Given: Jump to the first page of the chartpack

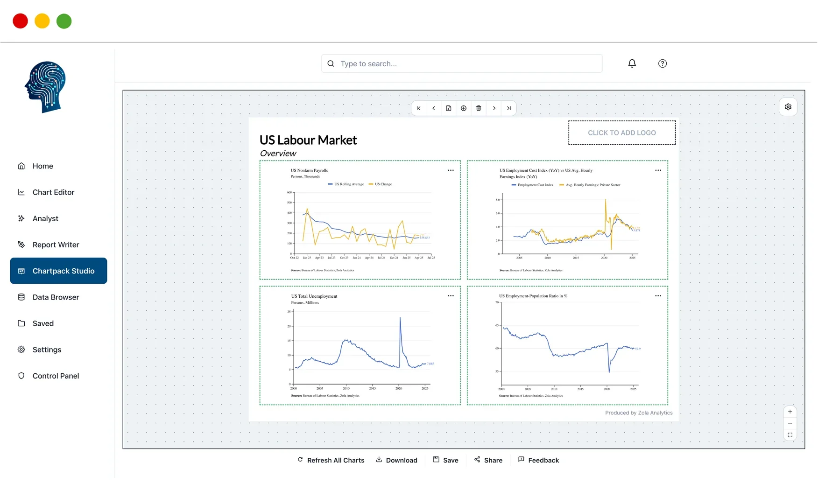Looking at the screenshot, I should click(418, 108).
